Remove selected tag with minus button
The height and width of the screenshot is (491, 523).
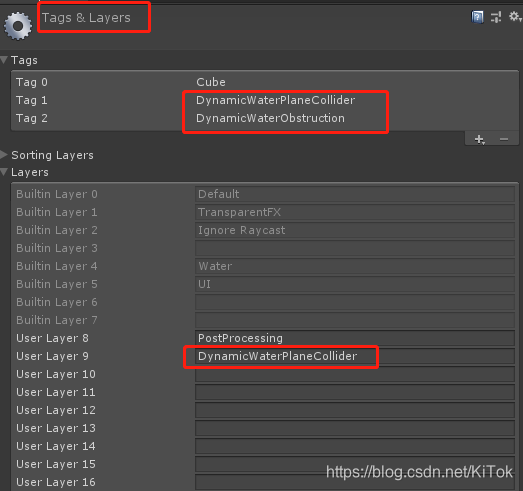click(504, 139)
